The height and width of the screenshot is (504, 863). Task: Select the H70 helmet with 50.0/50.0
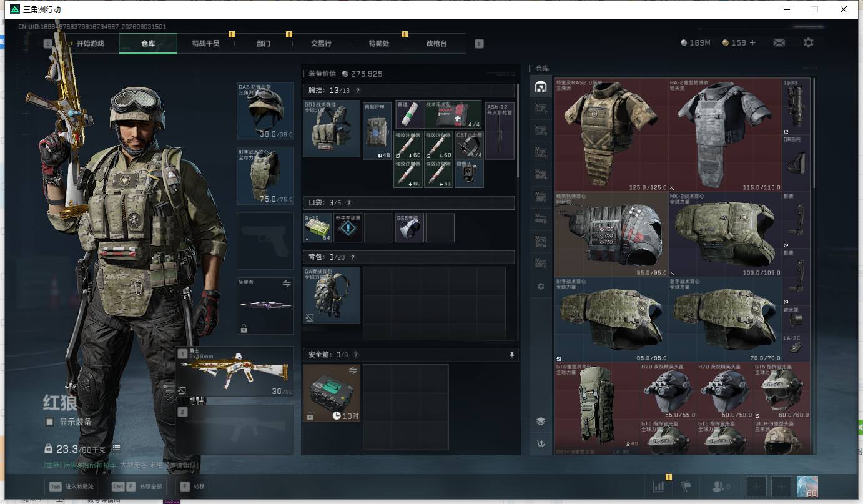pyautogui.click(x=725, y=391)
